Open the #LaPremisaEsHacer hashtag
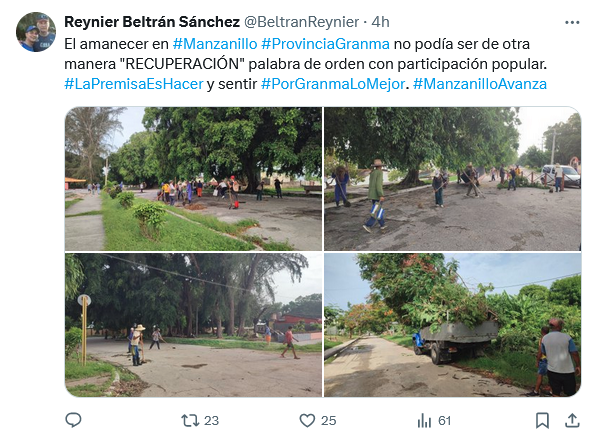This screenshot has height=442, width=598. [133, 84]
